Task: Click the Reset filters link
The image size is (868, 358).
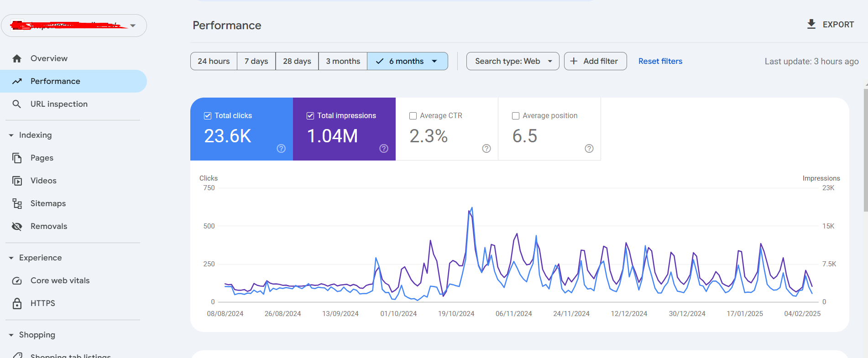Action: [660, 61]
